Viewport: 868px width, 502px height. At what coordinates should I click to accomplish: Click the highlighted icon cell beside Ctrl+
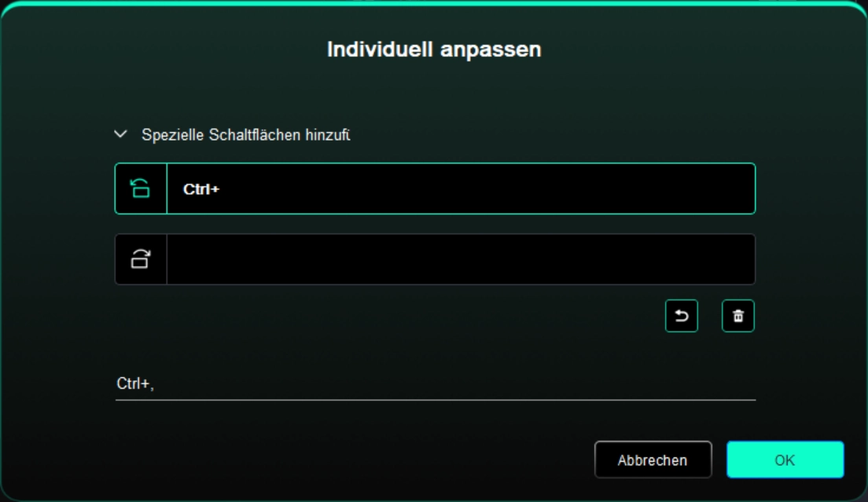tap(141, 189)
